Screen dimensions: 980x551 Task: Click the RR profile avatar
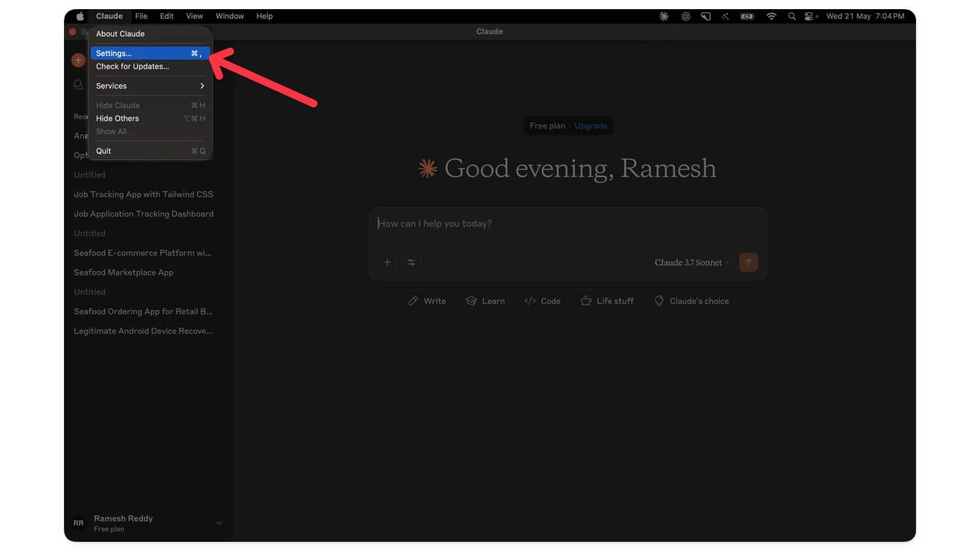(78, 523)
